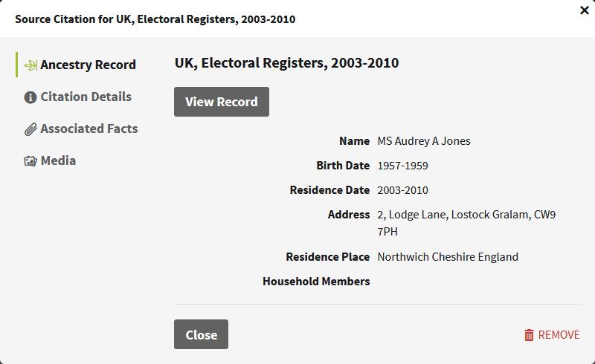Switch to the Ancestry Record tab label

point(88,65)
